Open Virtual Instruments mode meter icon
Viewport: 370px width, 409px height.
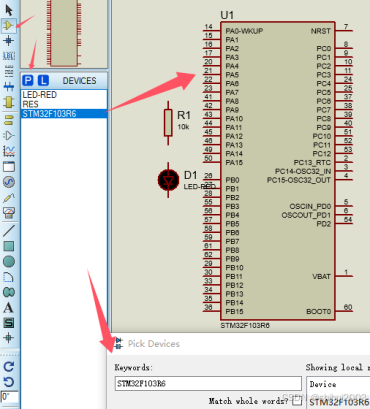click(x=9, y=213)
